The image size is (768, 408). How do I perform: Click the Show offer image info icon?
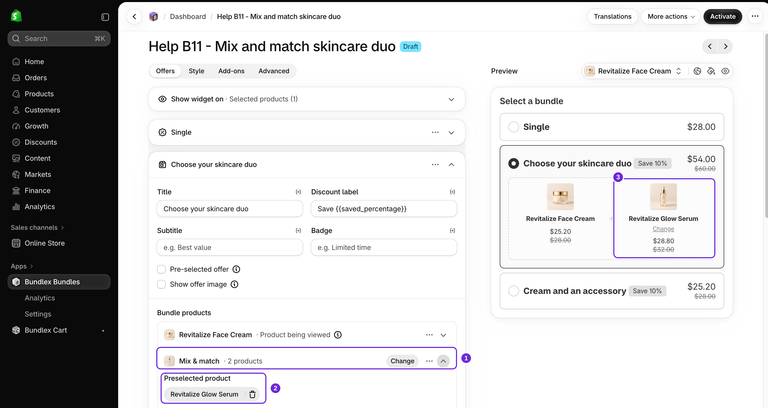(235, 285)
